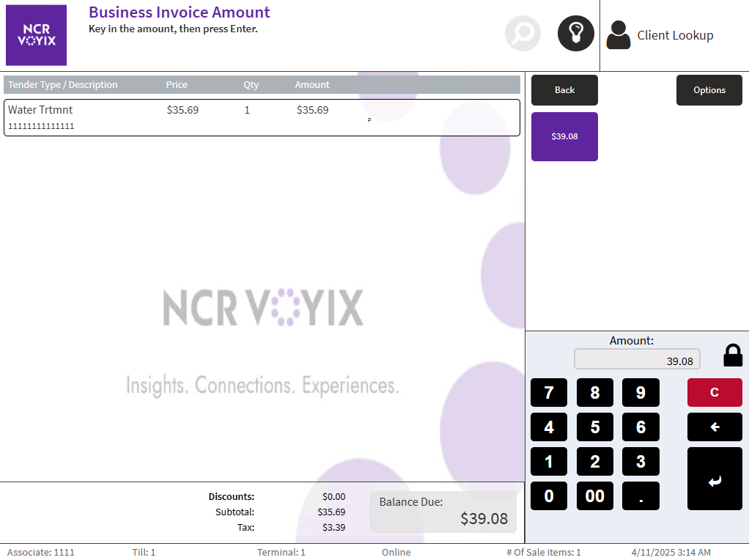Clear the amount with red C key
Viewport: 749px width, 560px height.
click(x=714, y=393)
